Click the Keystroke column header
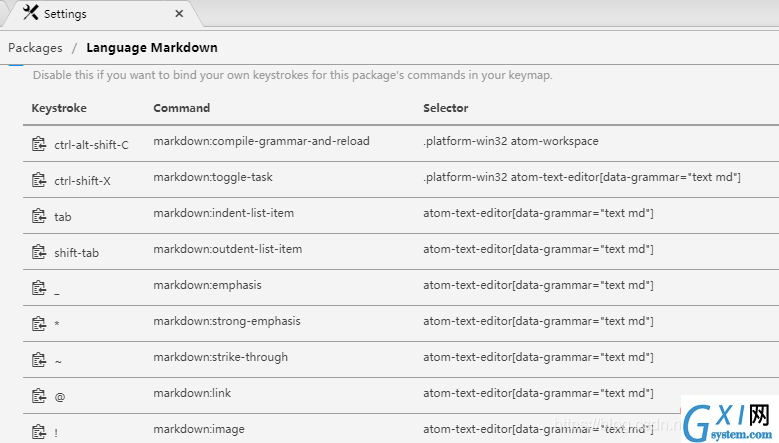Image resolution: width=779 pixels, height=443 pixels. 59,108
